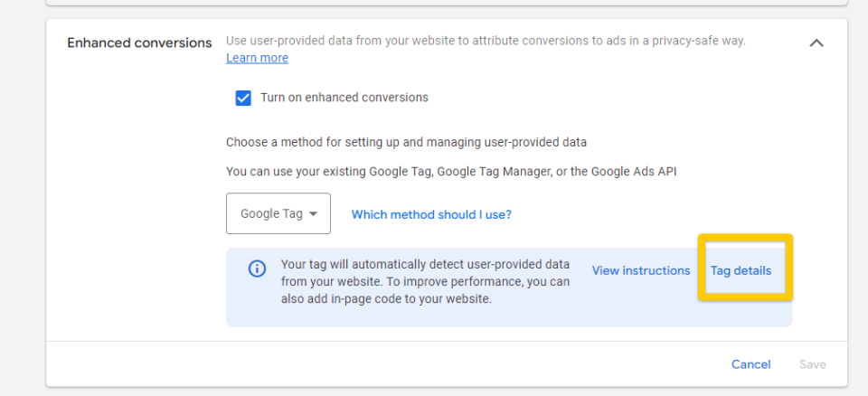
Task: Click the 'Your tag will automatically detect' message
Action: [425, 282]
